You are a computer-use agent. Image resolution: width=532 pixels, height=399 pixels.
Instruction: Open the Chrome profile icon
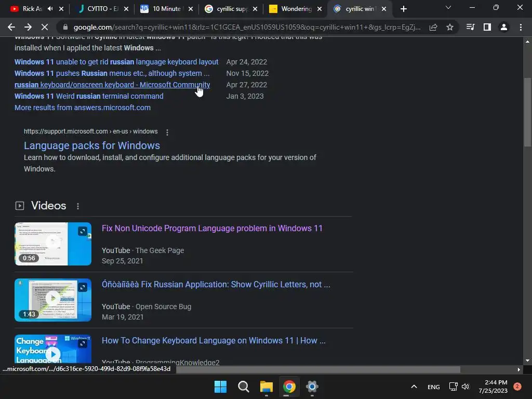pyautogui.click(x=504, y=27)
